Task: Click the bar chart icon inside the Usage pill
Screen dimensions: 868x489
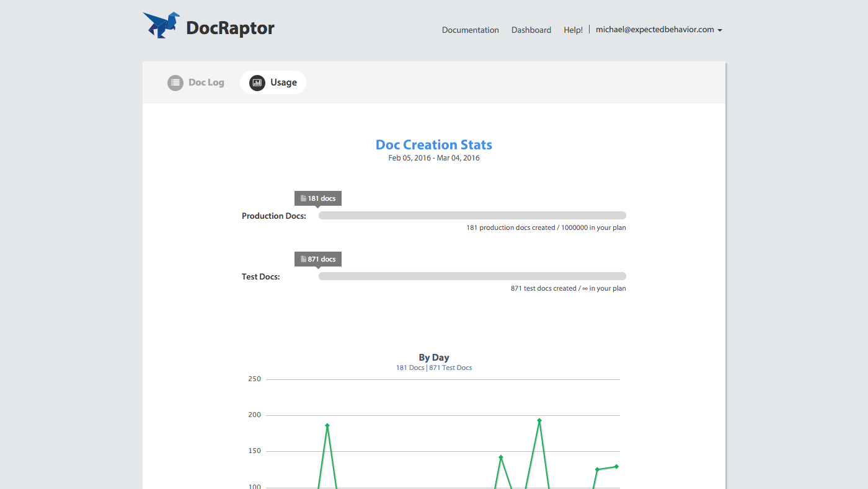Action: [x=257, y=82]
